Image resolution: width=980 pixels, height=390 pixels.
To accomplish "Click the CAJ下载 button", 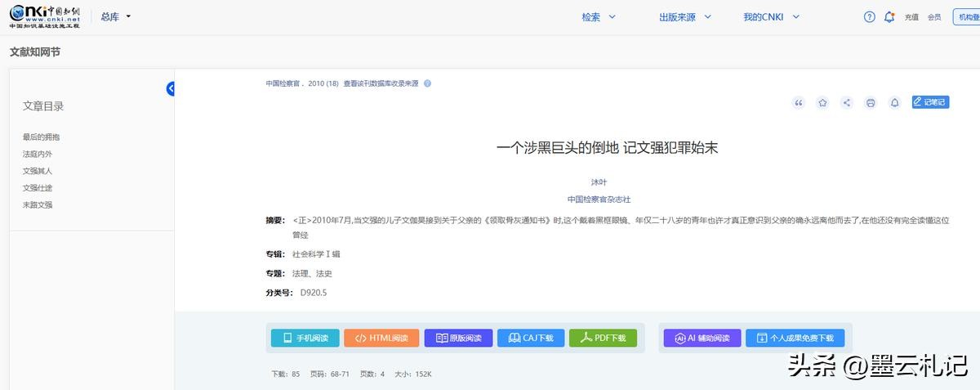I will click(531, 338).
